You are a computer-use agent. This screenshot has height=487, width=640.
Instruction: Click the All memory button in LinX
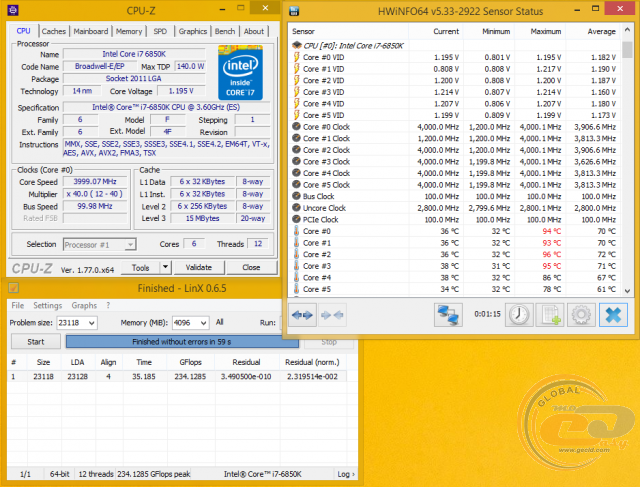[x=219, y=322]
